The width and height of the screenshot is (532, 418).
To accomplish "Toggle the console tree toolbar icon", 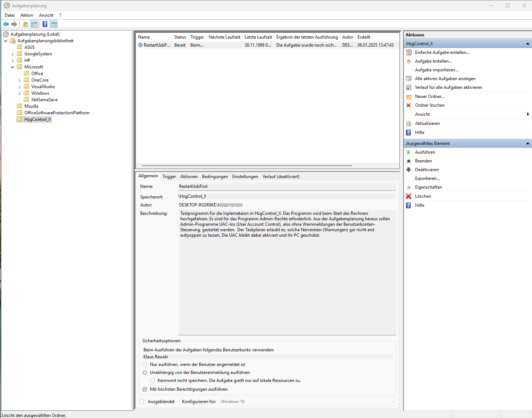I will (34, 24).
